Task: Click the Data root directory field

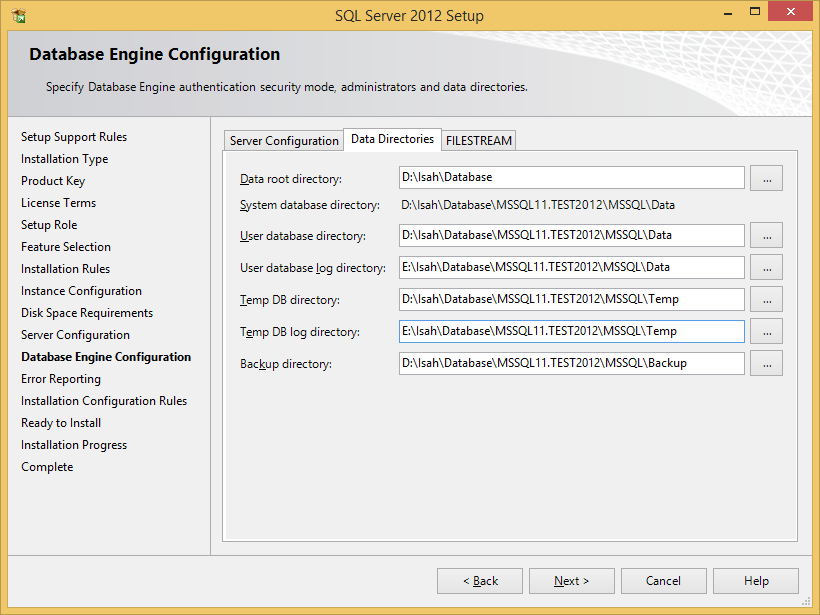Action: (x=572, y=178)
